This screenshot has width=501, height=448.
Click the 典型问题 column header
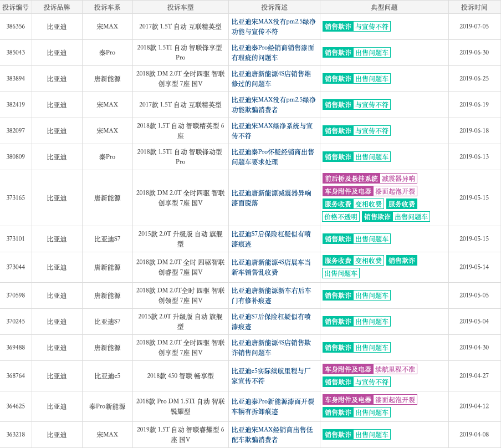coord(384,7)
